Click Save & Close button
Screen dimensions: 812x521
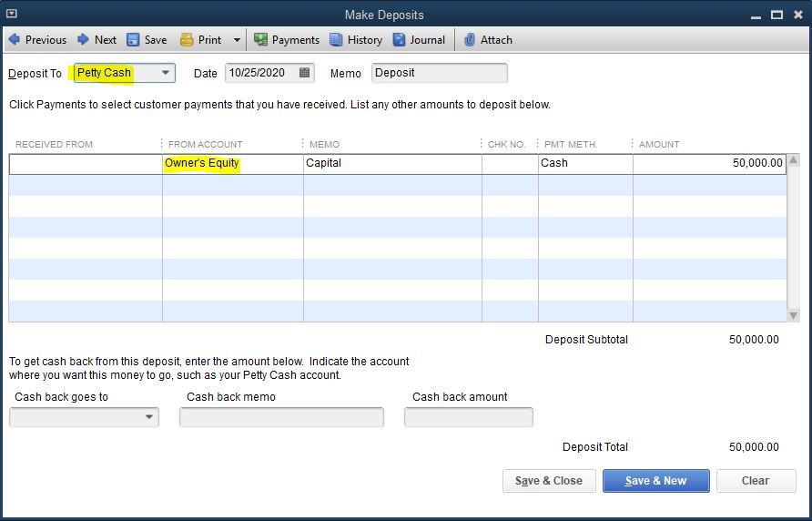(549, 481)
